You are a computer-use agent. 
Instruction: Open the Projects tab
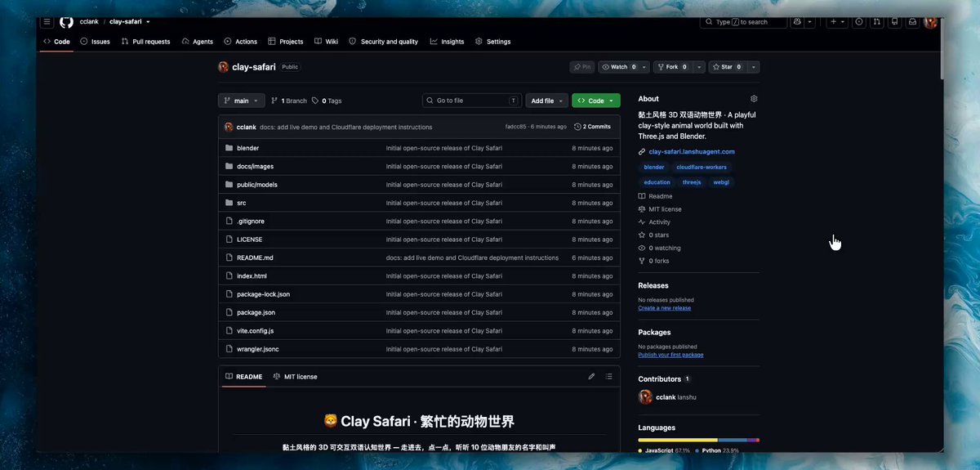(x=285, y=42)
